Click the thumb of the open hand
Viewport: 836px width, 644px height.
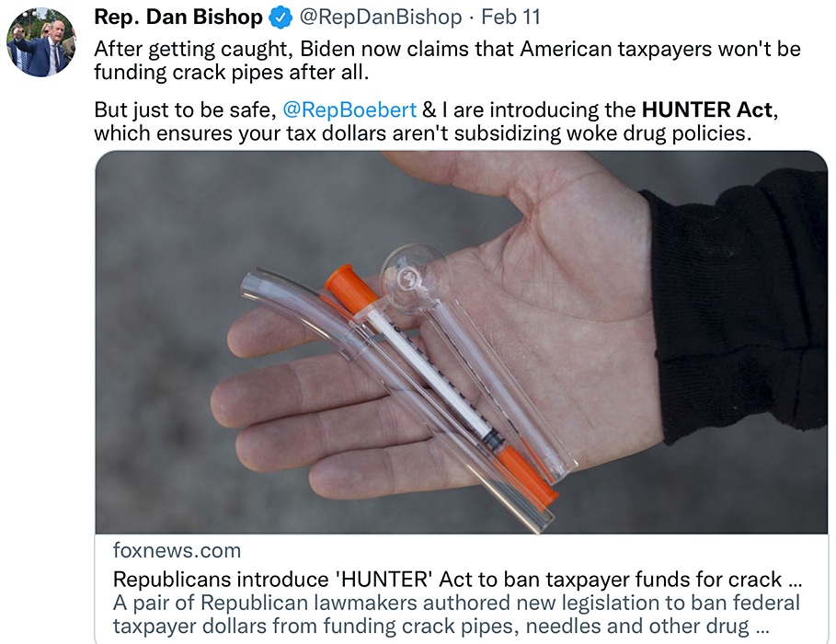pos(515,184)
